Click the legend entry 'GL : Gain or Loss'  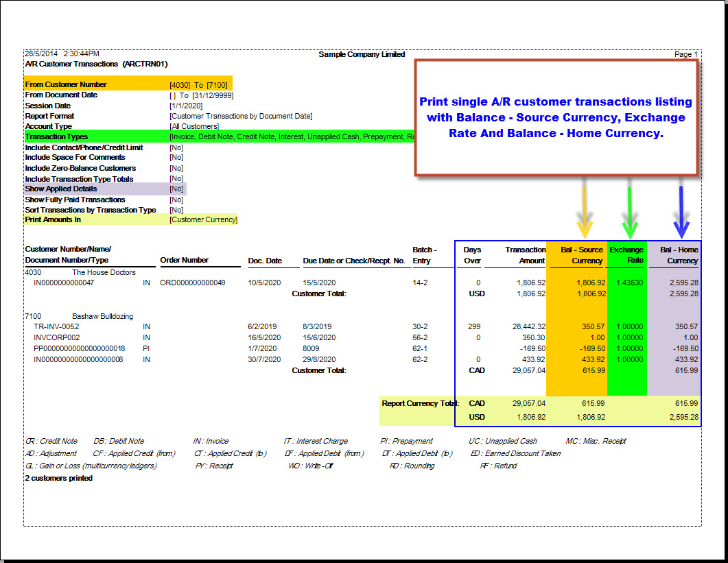pyautogui.click(x=91, y=466)
